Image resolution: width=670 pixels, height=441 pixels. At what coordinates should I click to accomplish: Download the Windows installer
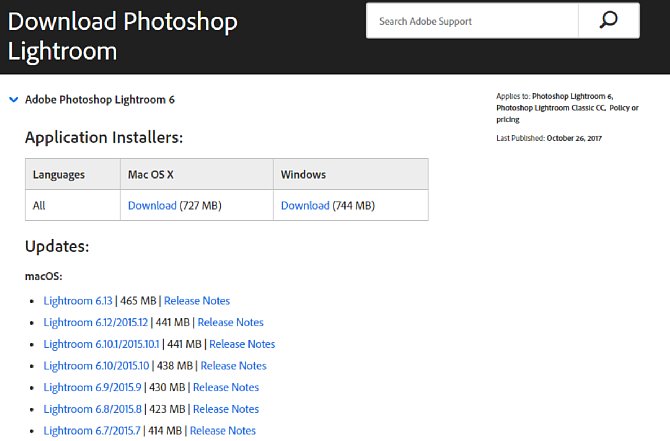[x=305, y=205]
